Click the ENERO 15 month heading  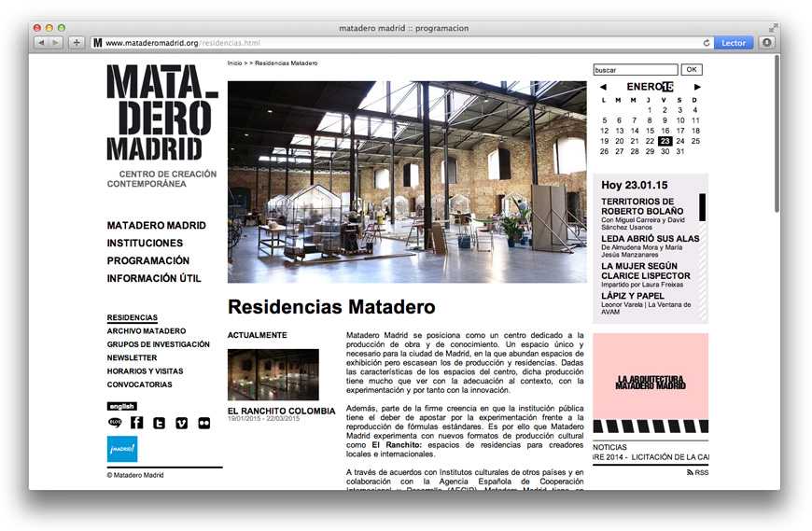coord(650,87)
